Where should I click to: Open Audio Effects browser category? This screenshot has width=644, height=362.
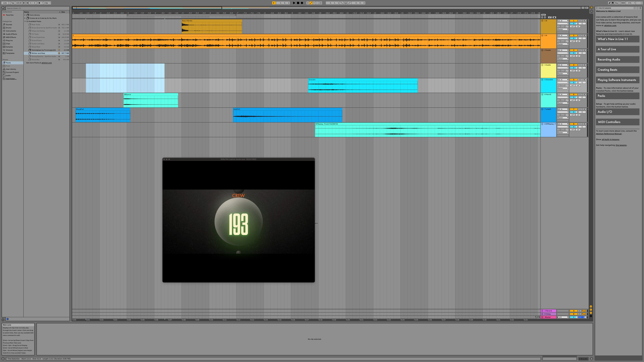point(11,34)
